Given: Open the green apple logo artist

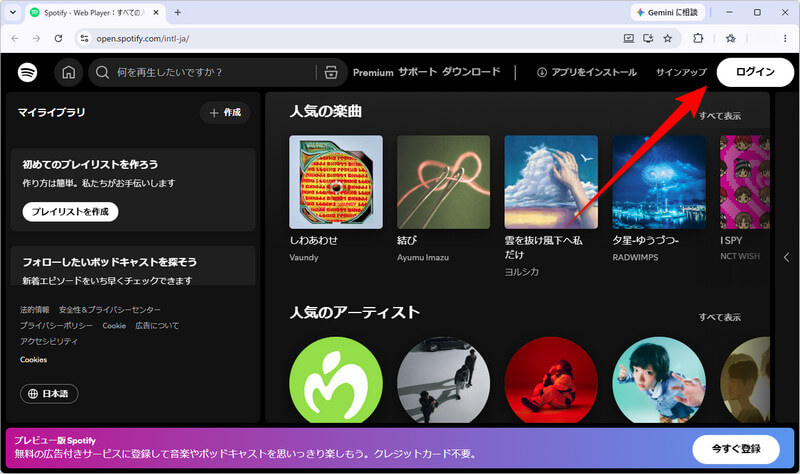Looking at the screenshot, I should 336,380.
